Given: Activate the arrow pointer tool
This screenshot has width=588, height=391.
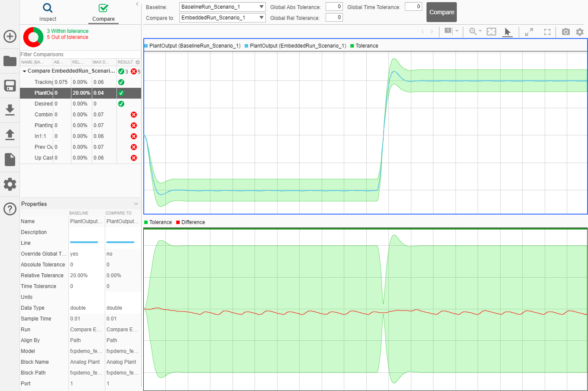Looking at the screenshot, I should 507,32.
